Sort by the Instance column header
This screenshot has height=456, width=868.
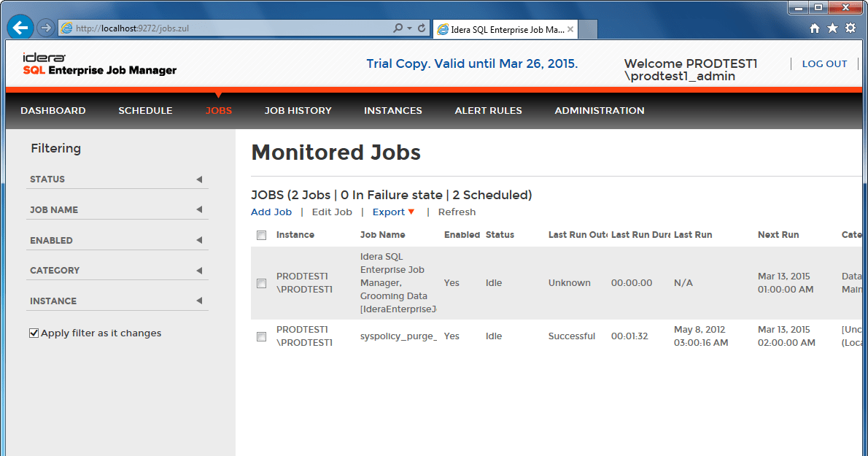(295, 235)
